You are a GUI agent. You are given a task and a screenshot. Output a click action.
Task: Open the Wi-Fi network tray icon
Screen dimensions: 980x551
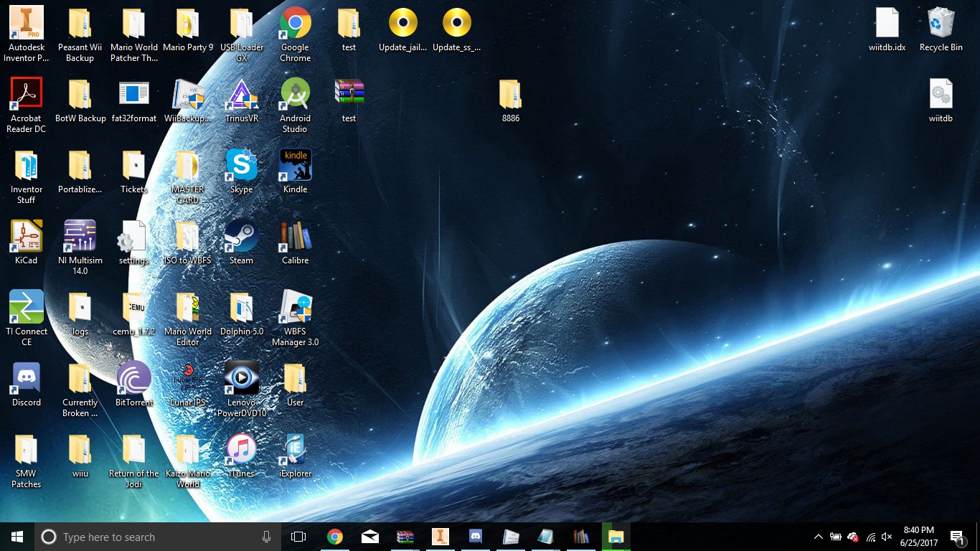click(x=870, y=537)
